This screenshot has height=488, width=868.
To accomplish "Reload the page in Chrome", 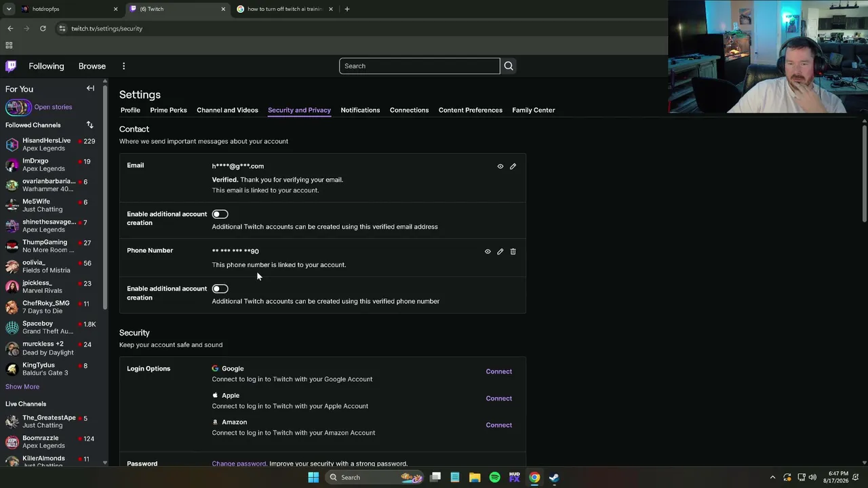I will 43,28.
